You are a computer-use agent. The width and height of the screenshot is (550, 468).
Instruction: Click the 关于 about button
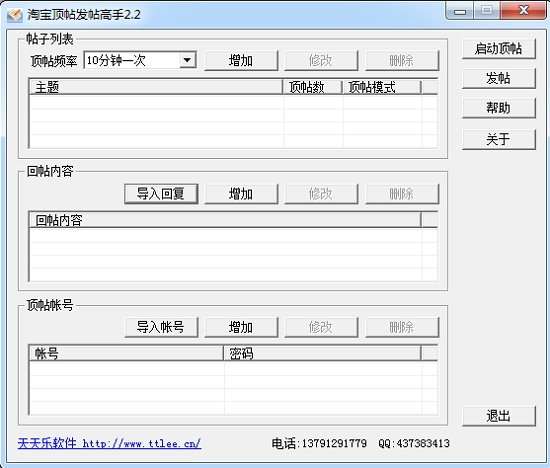tap(498, 139)
